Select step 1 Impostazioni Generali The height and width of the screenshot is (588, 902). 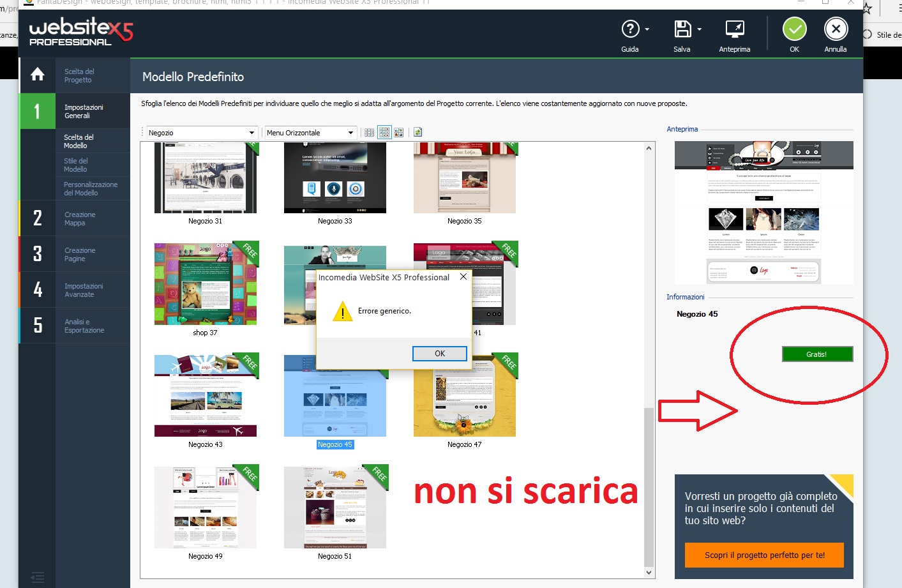[75, 111]
